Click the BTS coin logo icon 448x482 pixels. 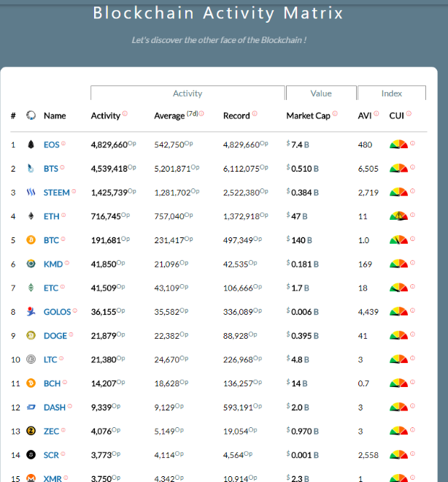(31, 169)
